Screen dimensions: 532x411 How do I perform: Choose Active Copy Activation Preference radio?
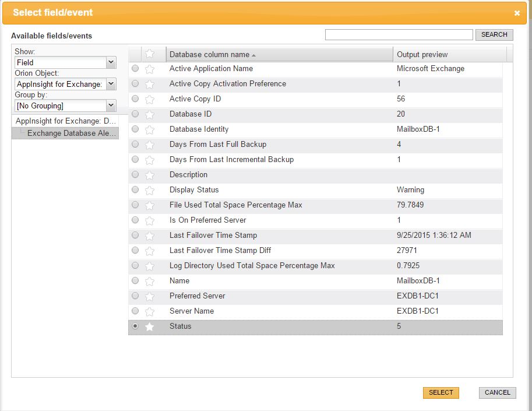135,83
